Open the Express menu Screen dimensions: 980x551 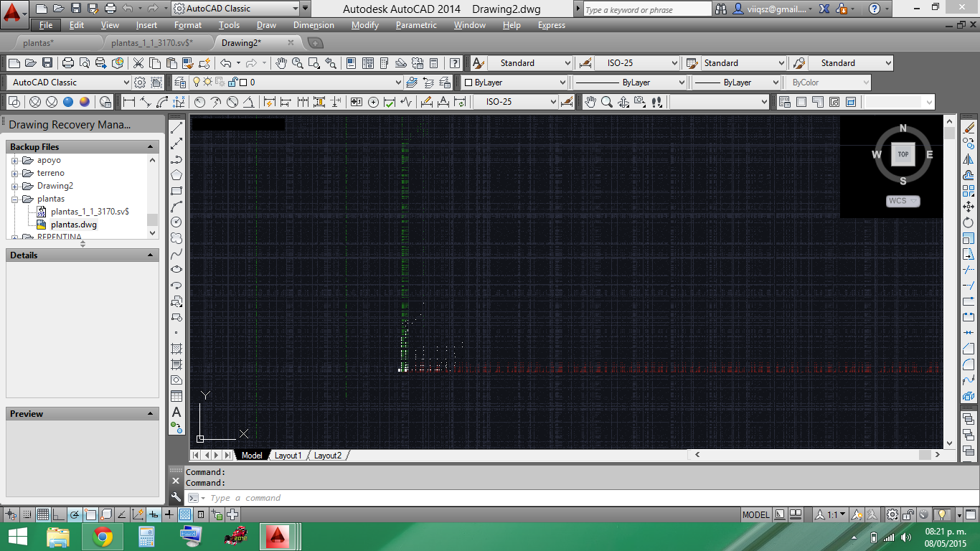552,25
